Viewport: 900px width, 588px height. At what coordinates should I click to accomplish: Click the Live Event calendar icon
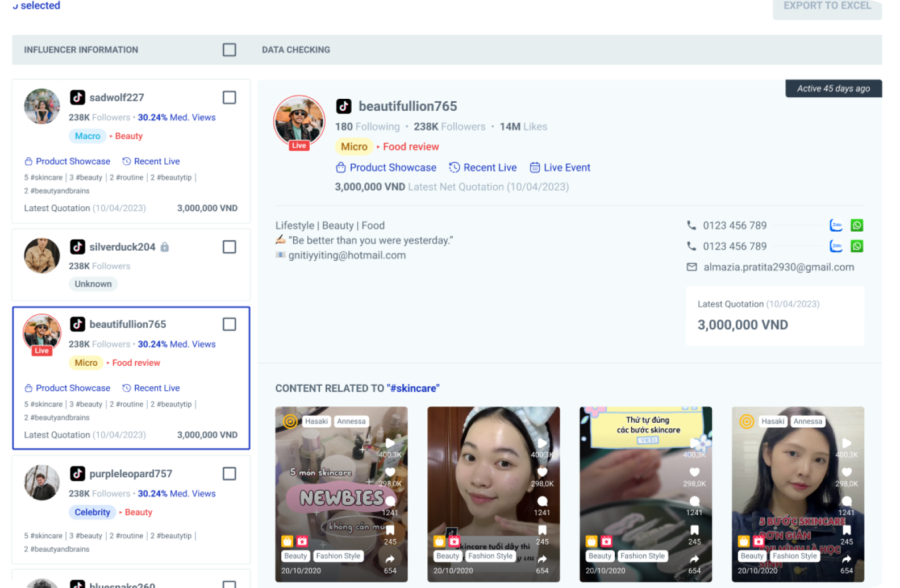(535, 168)
